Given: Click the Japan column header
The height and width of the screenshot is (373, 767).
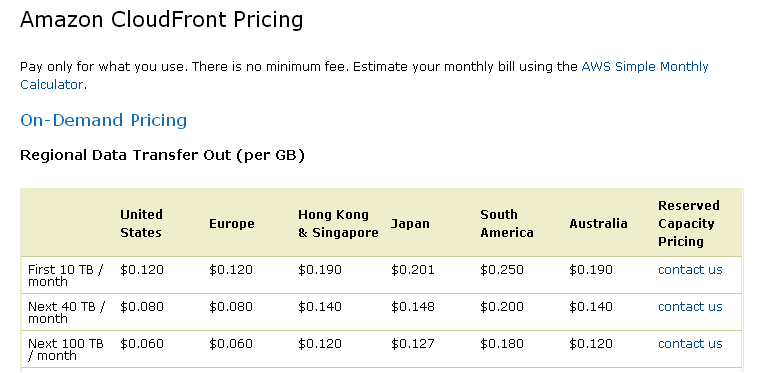Looking at the screenshot, I should coord(410,223).
